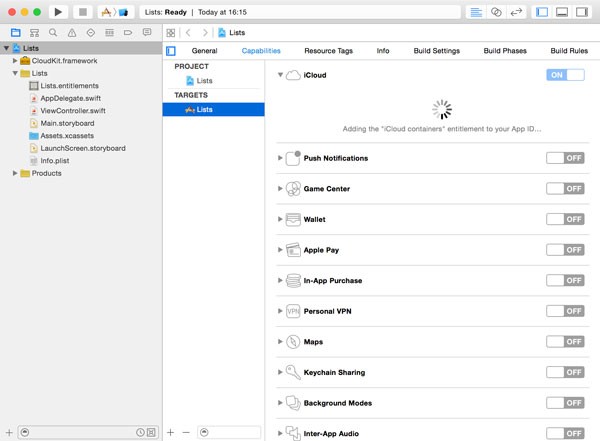
Task: Expand the Push Notifications section
Action: coord(280,158)
